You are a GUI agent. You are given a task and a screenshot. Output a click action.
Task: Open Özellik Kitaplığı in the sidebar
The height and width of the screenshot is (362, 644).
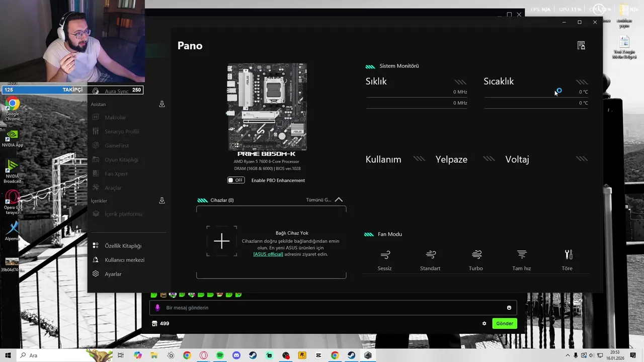[x=123, y=246]
